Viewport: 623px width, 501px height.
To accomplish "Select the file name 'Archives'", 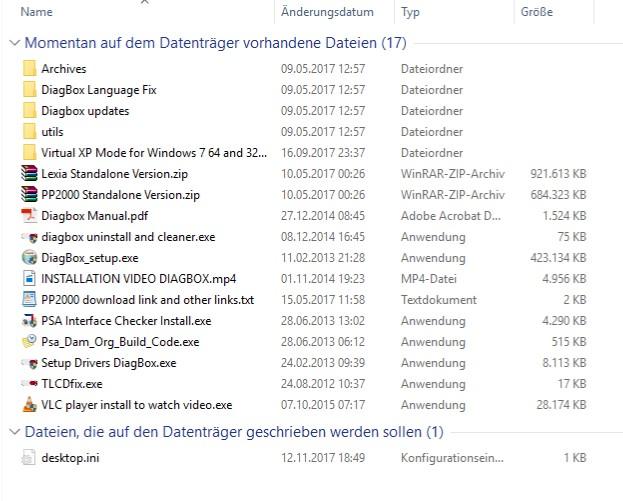I will tap(64, 69).
